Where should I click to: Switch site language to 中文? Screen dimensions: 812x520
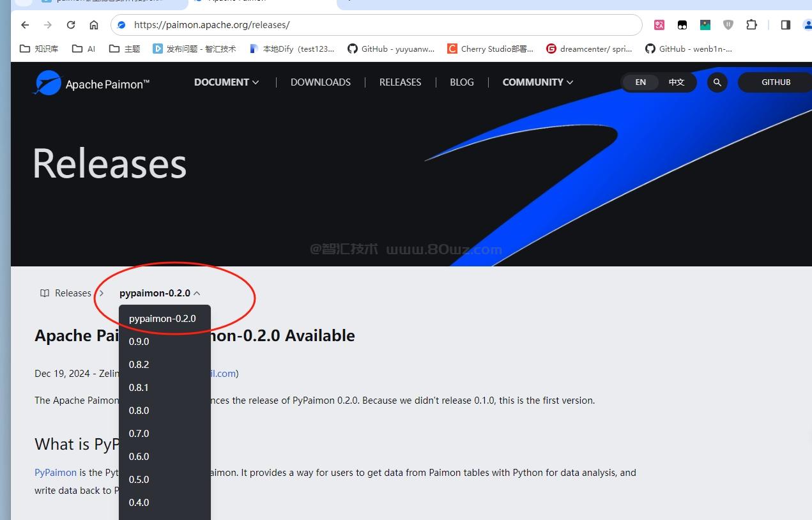(676, 82)
